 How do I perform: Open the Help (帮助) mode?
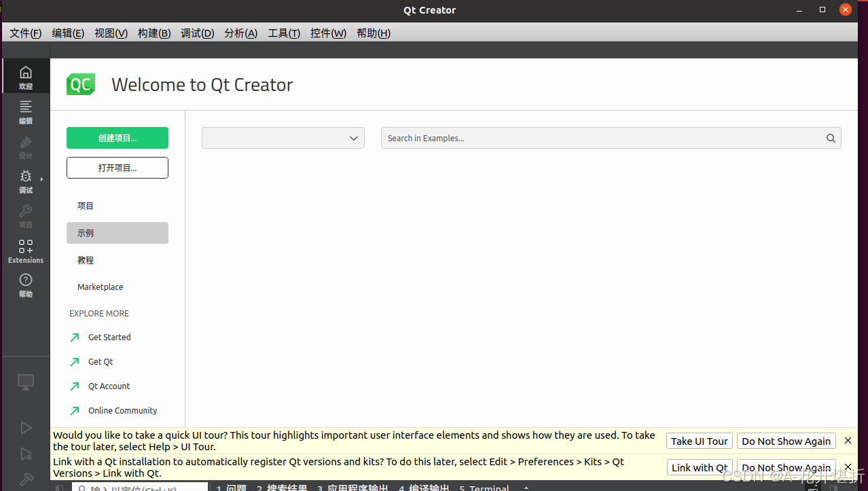(x=25, y=285)
